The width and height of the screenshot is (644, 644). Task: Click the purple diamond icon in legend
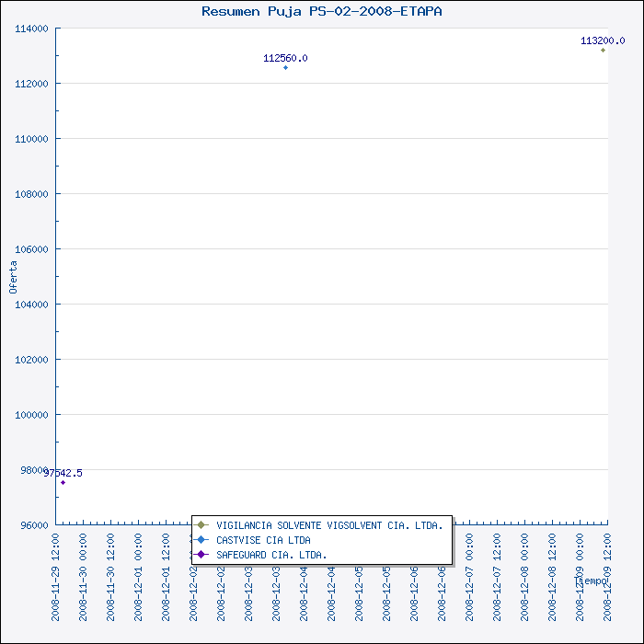coord(201,555)
